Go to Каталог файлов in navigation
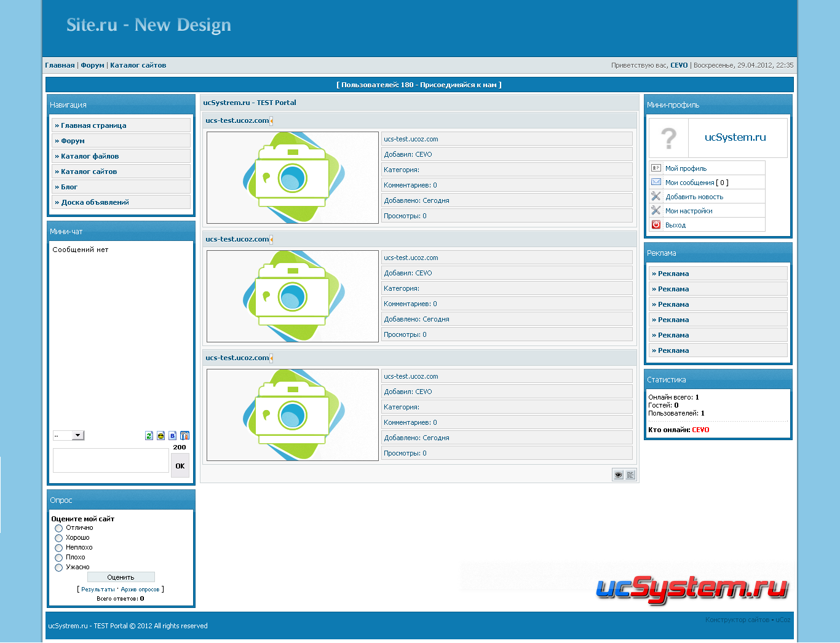 click(90, 156)
